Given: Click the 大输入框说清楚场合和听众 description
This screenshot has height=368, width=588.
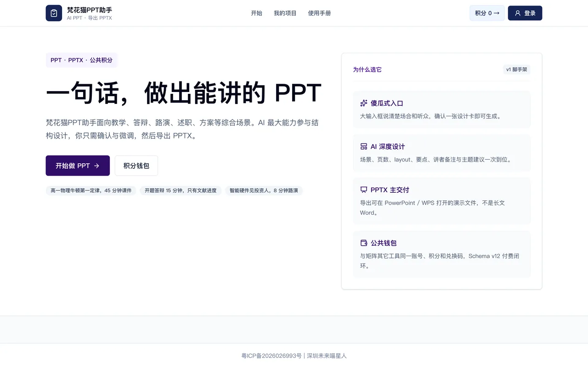Looking at the screenshot, I should click(x=430, y=116).
